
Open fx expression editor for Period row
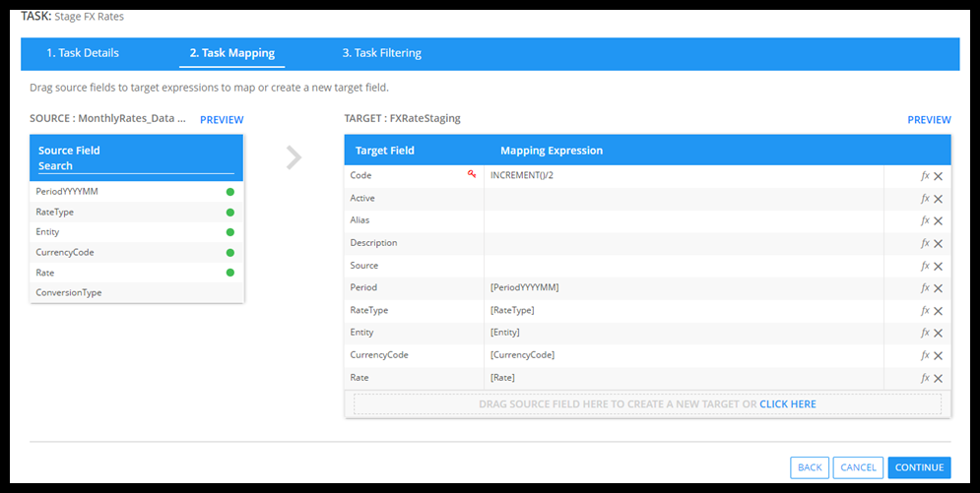[924, 288]
